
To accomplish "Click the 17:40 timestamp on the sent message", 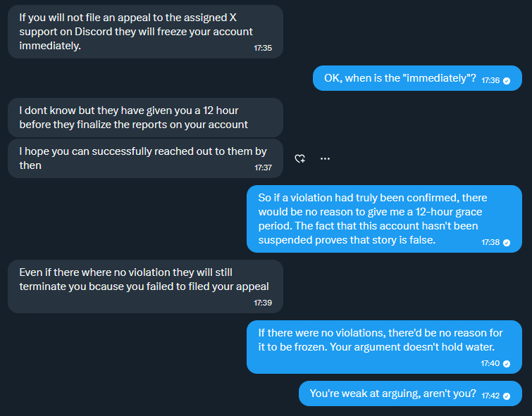I will (490, 364).
